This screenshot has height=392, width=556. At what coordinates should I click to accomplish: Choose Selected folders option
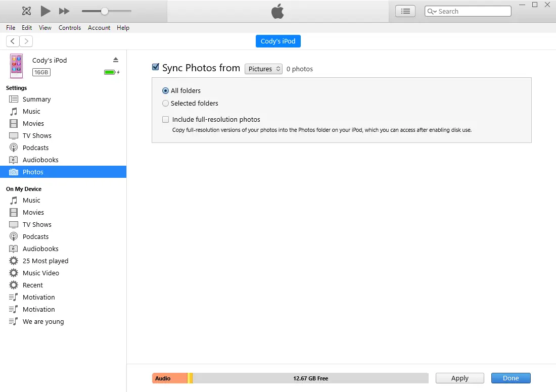click(165, 103)
